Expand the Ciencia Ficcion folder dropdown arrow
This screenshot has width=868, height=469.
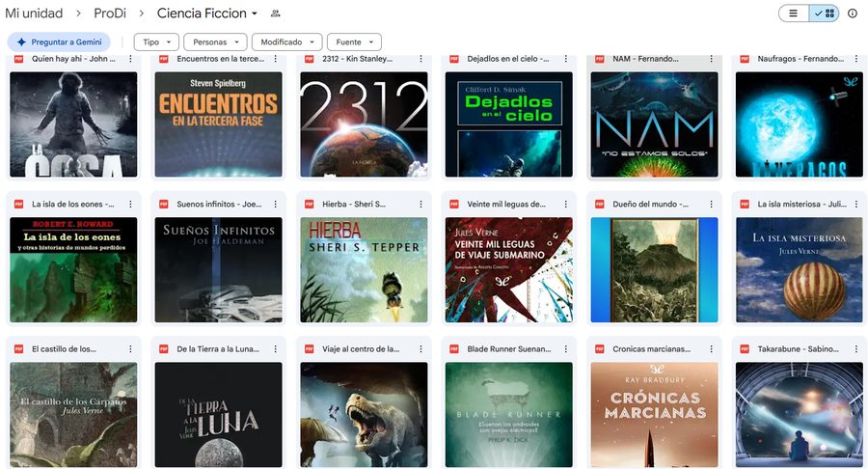coord(255,14)
